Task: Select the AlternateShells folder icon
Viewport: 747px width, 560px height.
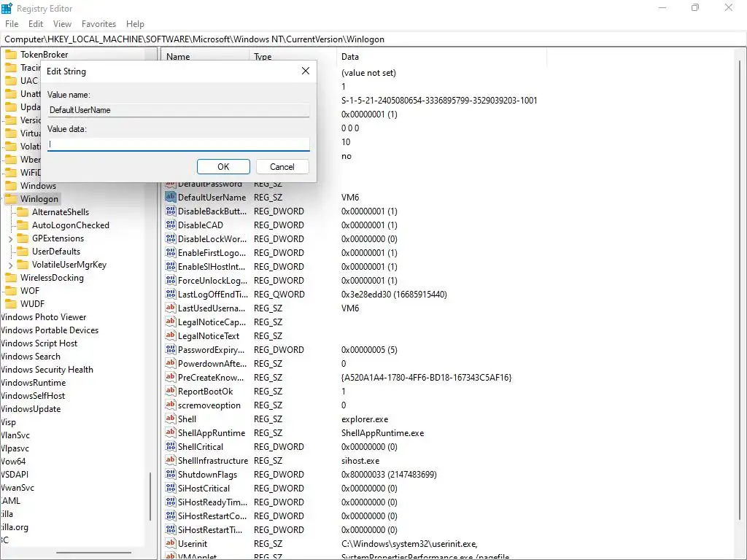Action: [23, 211]
